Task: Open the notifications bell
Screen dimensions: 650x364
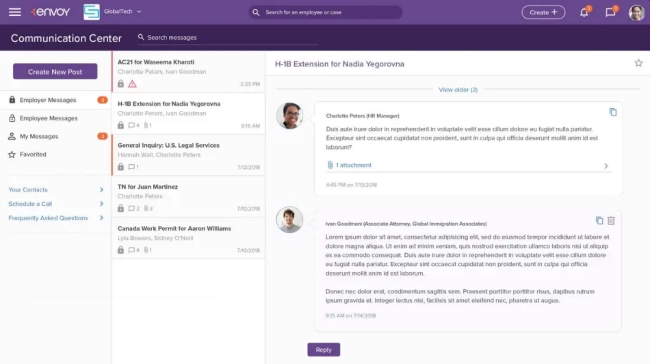Action: pyautogui.click(x=584, y=12)
